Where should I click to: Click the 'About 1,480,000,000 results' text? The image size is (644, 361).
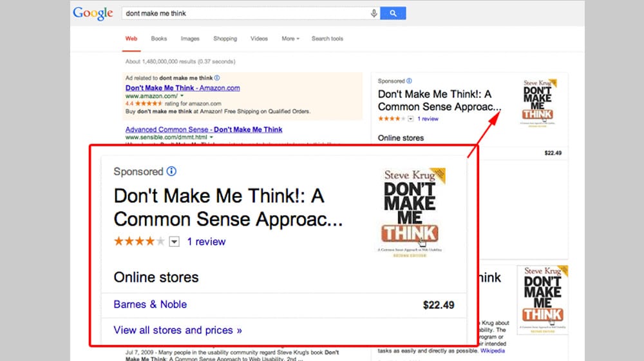coord(180,62)
